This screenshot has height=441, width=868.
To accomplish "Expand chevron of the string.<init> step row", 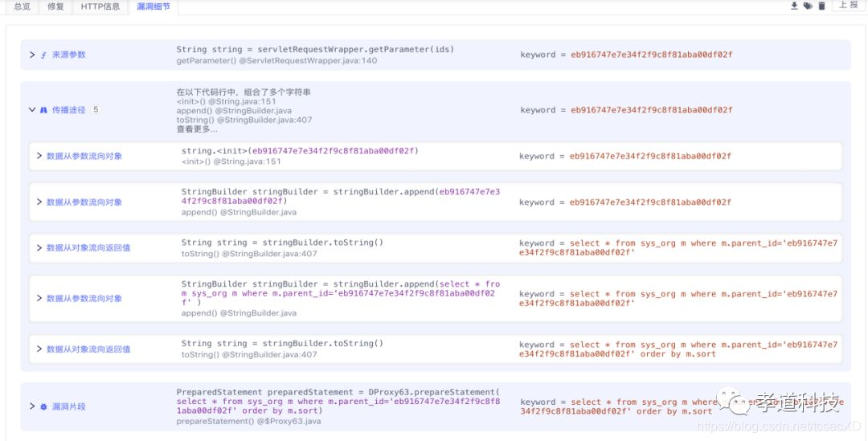I will (x=39, y=156).
